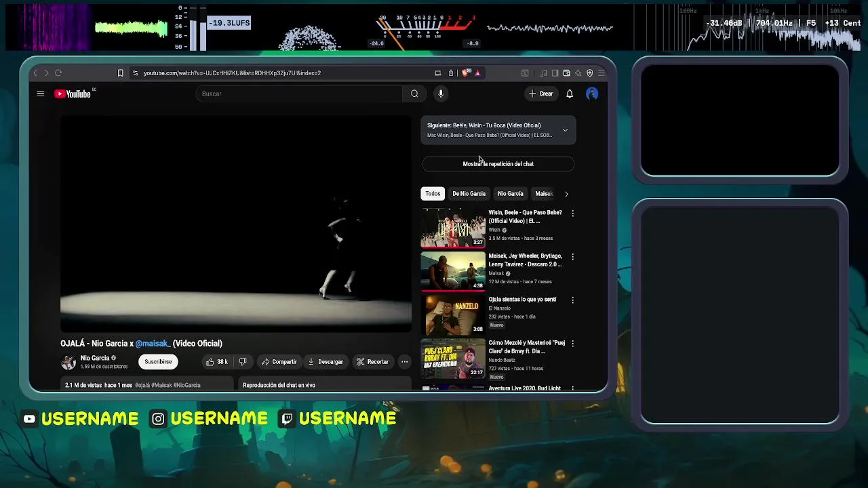Open the browser main menu icon

click(x=601, y=73)
